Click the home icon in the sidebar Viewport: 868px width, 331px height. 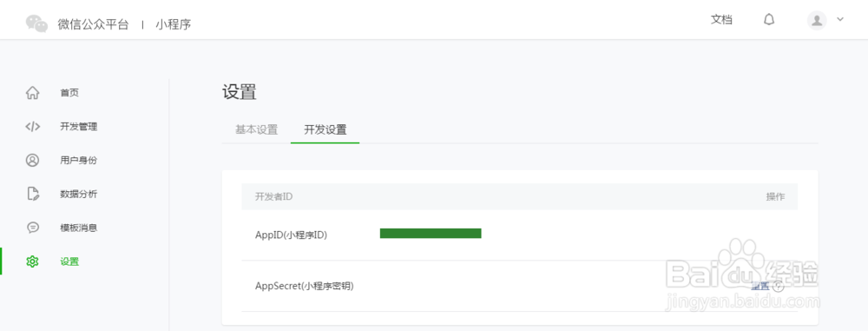coord(33,93)
